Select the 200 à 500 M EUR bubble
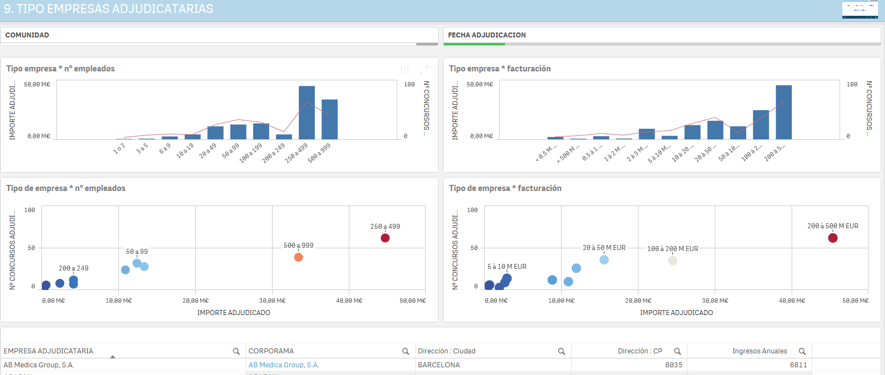The image size is (885, 375). point(833,238)
